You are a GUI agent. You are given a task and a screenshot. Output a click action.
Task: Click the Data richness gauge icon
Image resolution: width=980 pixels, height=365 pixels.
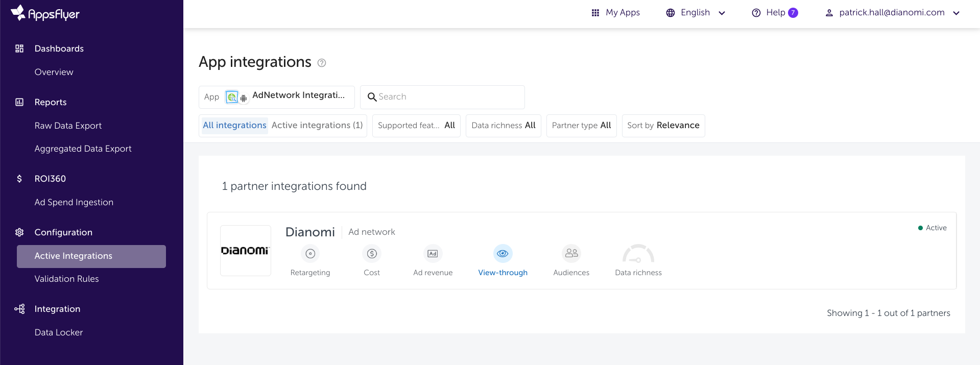(638, 253)
